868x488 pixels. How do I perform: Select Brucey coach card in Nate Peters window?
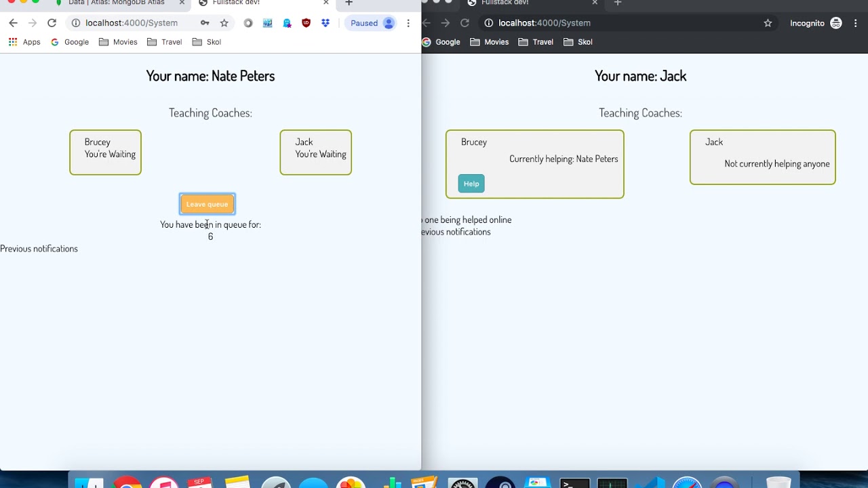[x=105, y=152]
